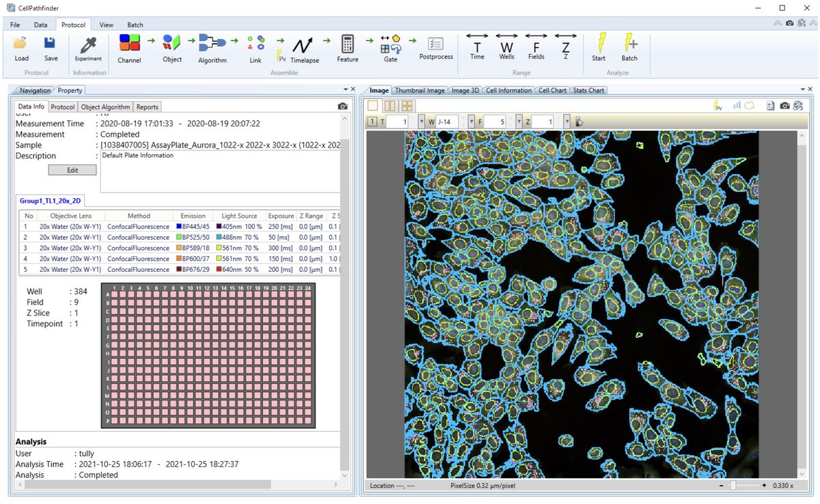Click the Experiment eyedropper icon
This screenshot has height=504, width=820.
[x=88, y=47]
